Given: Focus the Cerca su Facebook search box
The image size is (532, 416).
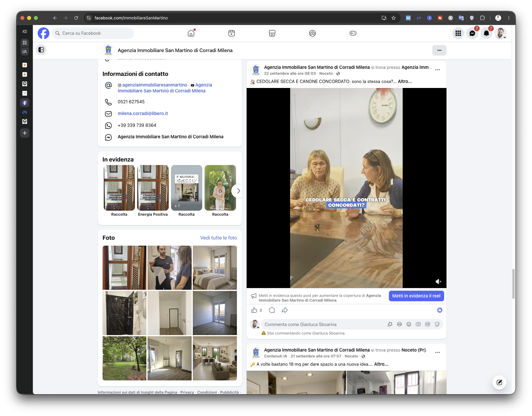Looking at the screenshot, I should (93, 33).
